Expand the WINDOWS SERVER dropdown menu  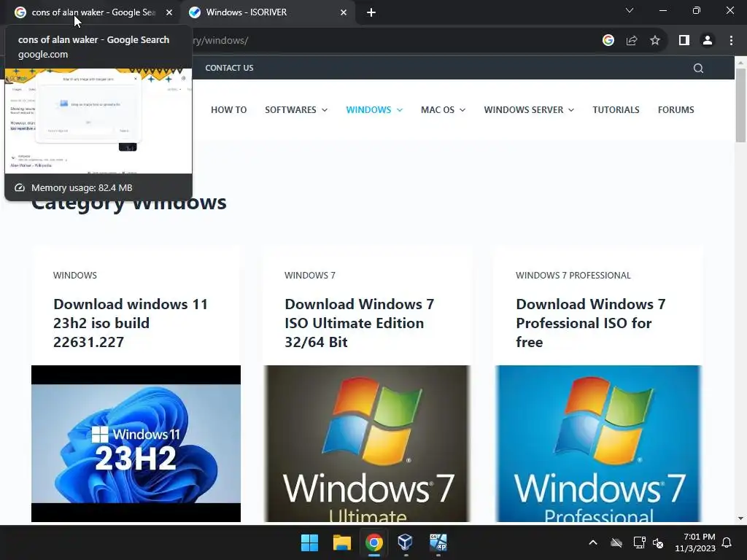point(529,110)
